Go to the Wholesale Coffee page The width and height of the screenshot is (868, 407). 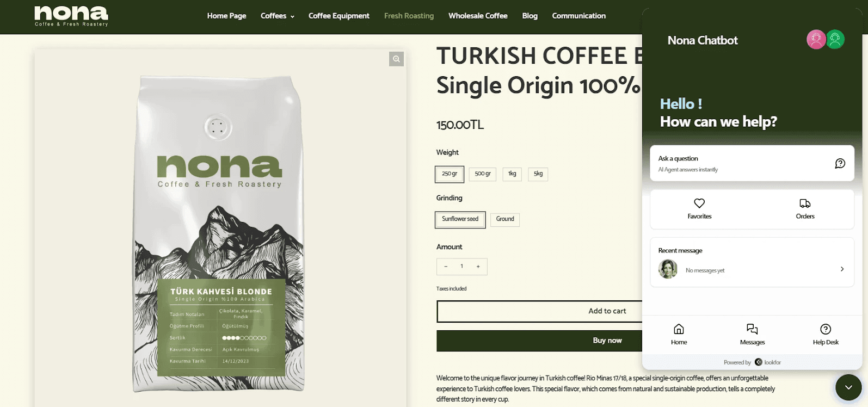point(478,16)
